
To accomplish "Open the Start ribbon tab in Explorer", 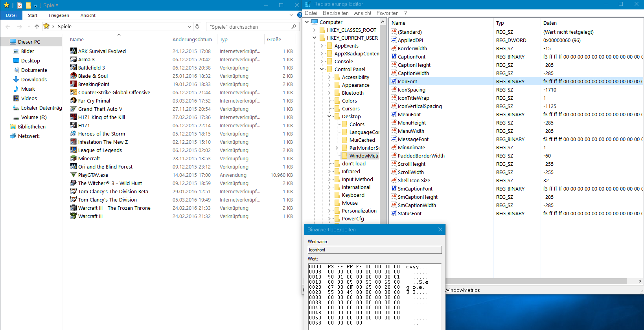I will coord(33,15).
